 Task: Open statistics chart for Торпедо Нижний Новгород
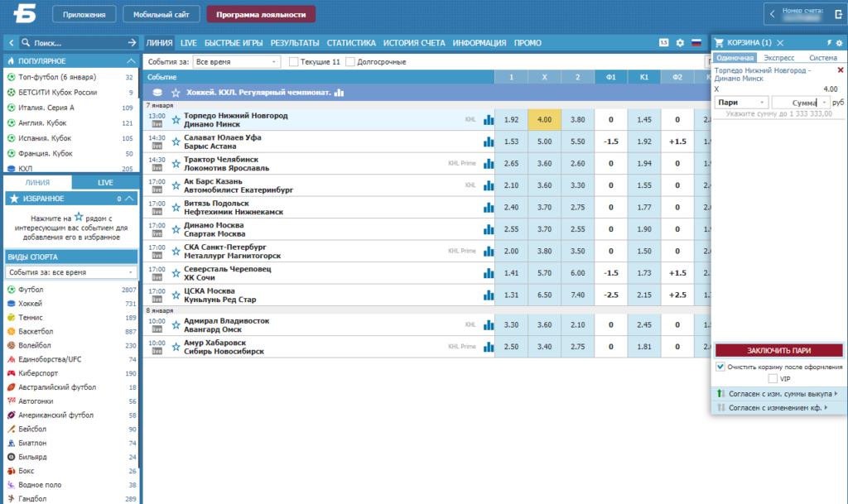point(489,119)
